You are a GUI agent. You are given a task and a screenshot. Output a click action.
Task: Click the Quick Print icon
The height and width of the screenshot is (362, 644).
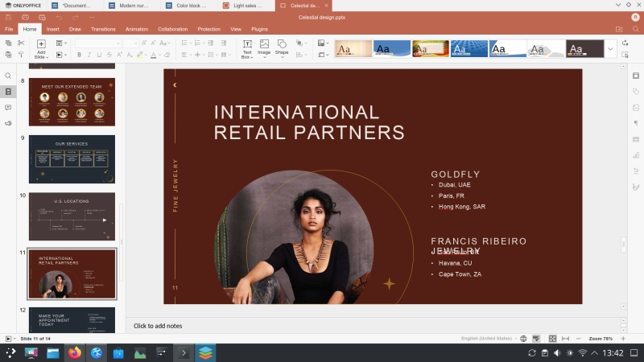point(42,17)
